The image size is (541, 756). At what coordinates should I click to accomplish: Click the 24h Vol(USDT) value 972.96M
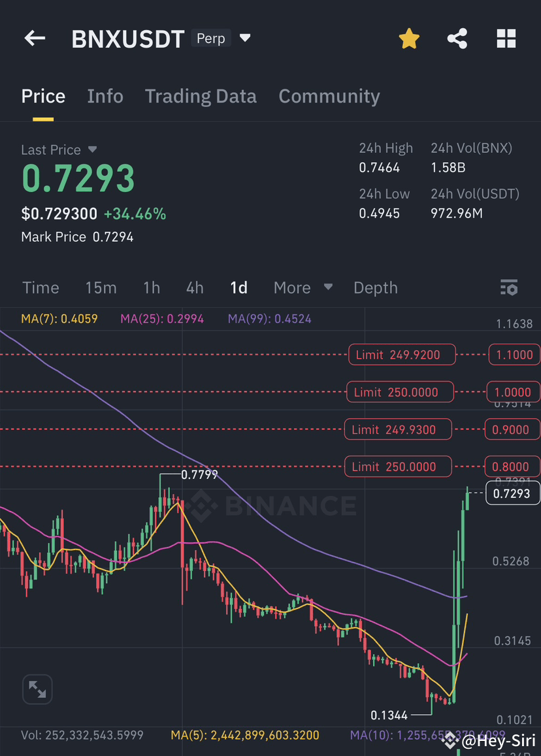(x=457, y=213)
